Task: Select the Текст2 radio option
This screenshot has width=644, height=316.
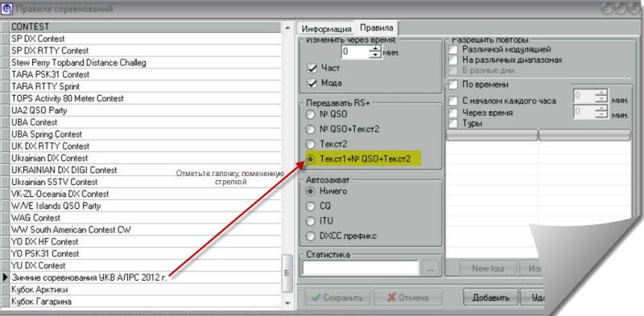Action: point(311,144)
